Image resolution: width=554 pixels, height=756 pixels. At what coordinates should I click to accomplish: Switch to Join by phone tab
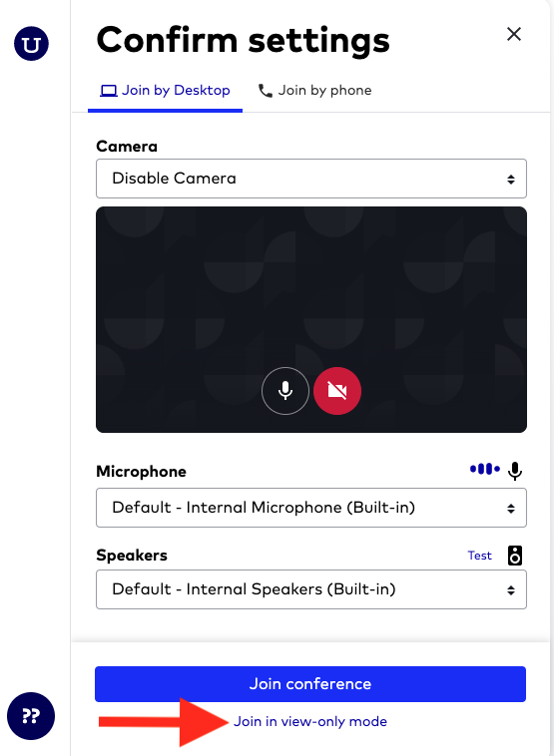pos(315,91)
